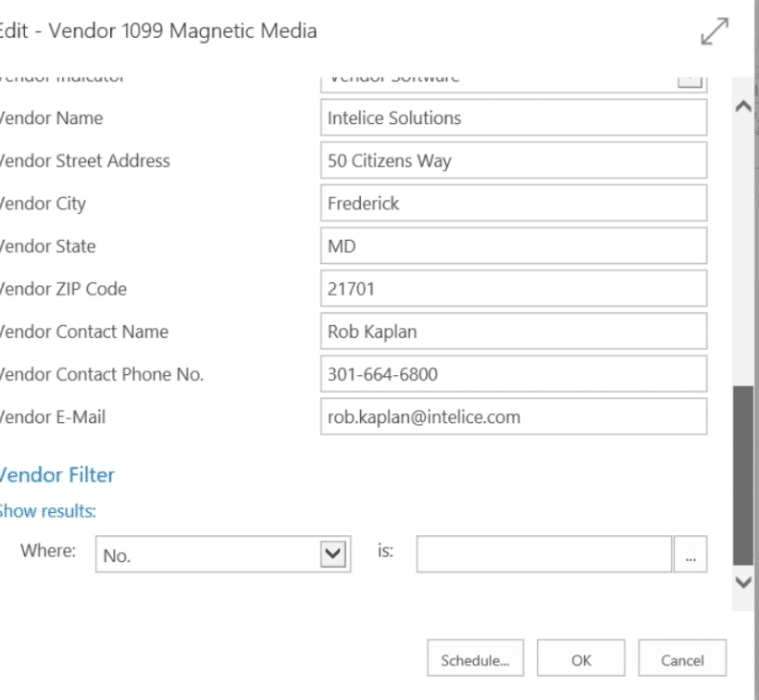Image resolution: width=759 pixels, height=700 pixels.
Task: Expand dialog to full screen
Action: point(715,31)
